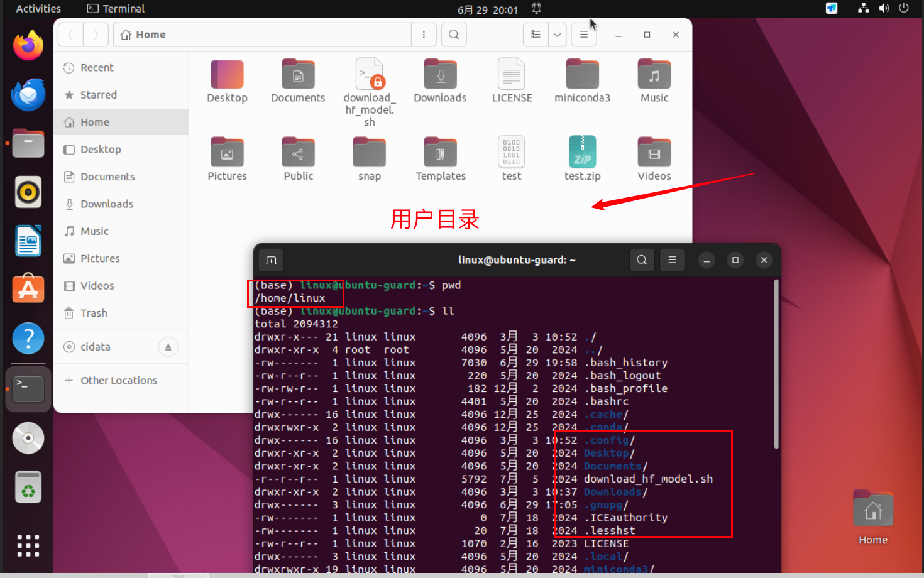Open the LICENSE text file
The height and width of the screenshot is (578, 924).
(512, 75)
